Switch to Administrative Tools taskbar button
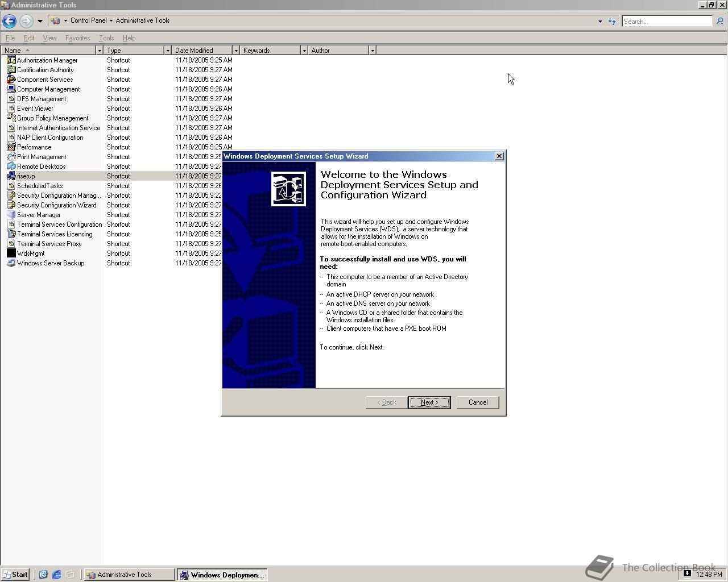This screenshot has height=582, width=728. (129, 575)
